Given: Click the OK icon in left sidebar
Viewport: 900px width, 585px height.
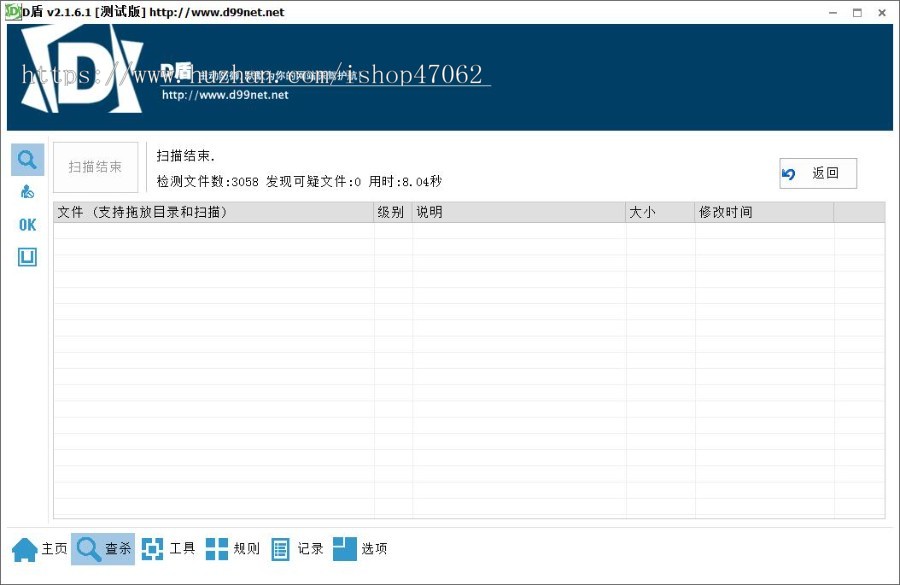Looking at the screenshot, I should pyautogui.click(x=28, y=224).
